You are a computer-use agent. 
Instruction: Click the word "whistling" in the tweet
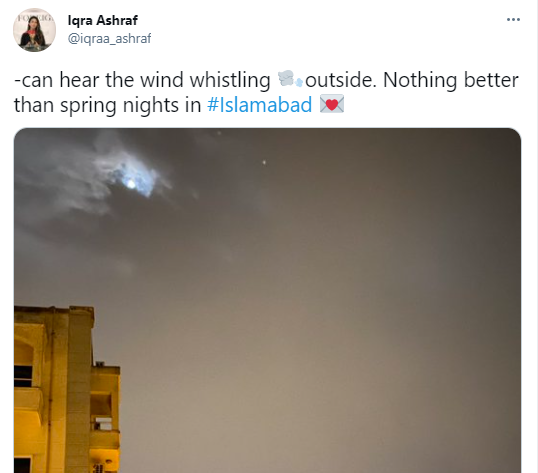(x=230, y=80)
